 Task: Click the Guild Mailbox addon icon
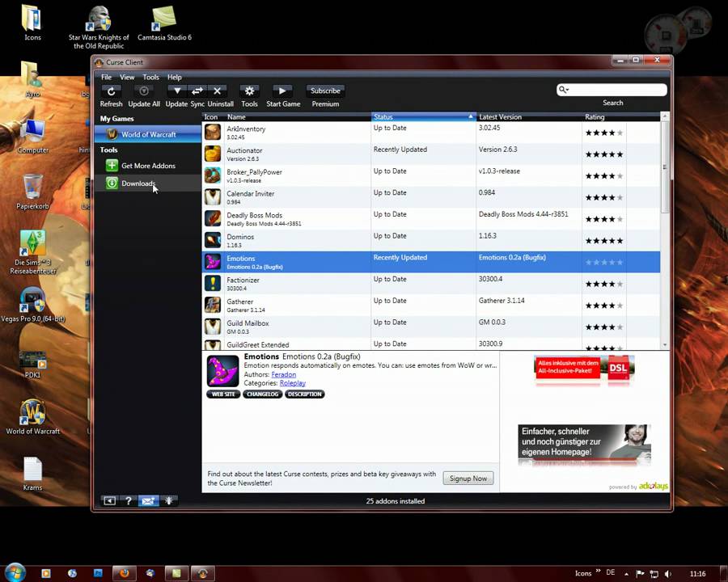pos(213,327)
